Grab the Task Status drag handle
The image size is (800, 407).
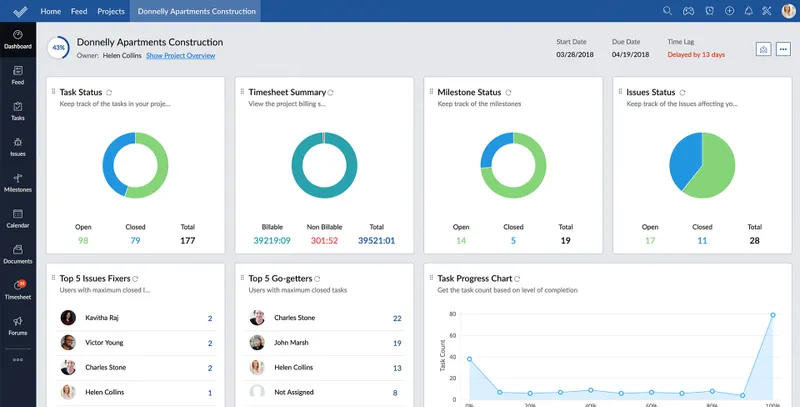coord(54,91)
